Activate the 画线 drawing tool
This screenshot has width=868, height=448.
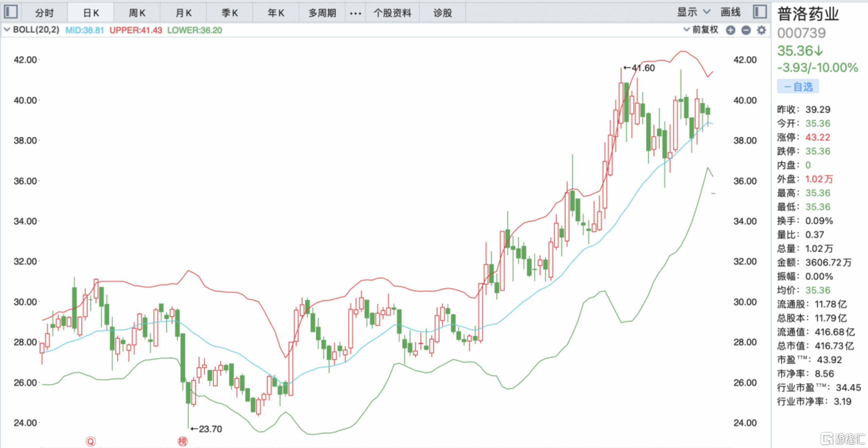730,12
